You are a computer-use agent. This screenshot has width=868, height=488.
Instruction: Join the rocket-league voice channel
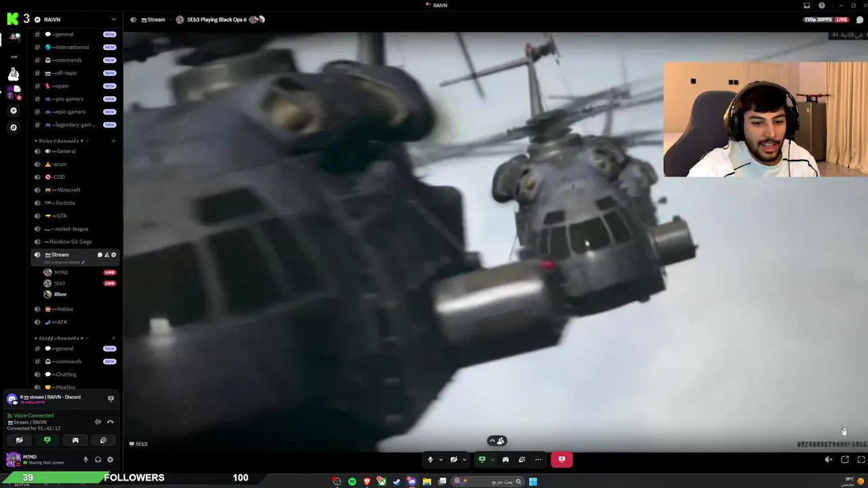point(75,228)
